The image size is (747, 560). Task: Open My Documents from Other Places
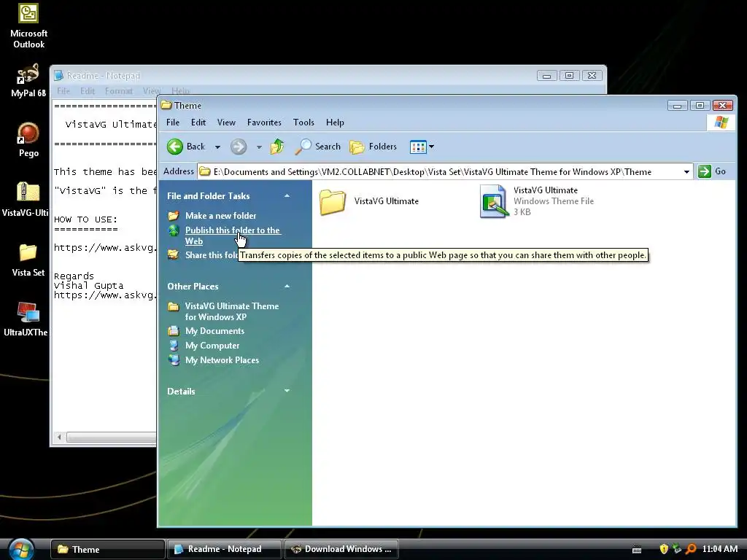click(214, 331)
